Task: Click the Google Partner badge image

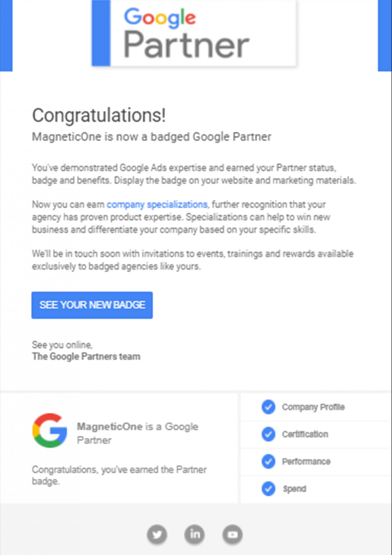Action: [194, 33]
